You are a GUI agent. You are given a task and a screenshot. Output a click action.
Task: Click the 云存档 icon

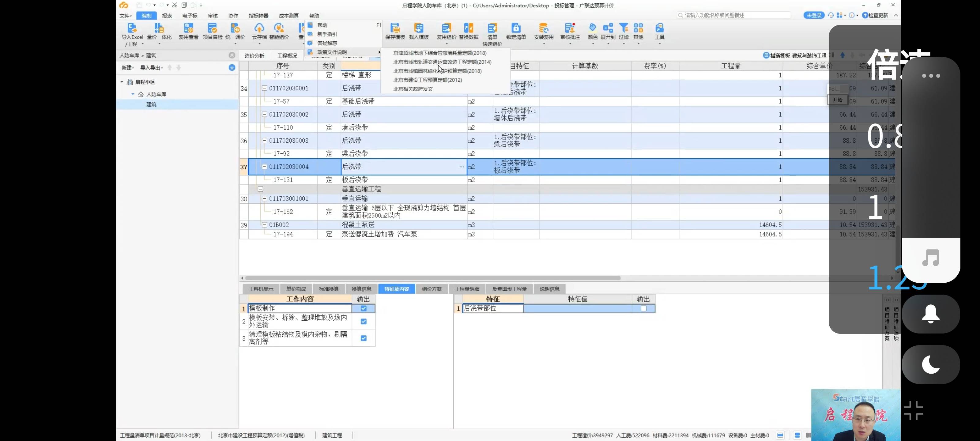coord(259,31)
